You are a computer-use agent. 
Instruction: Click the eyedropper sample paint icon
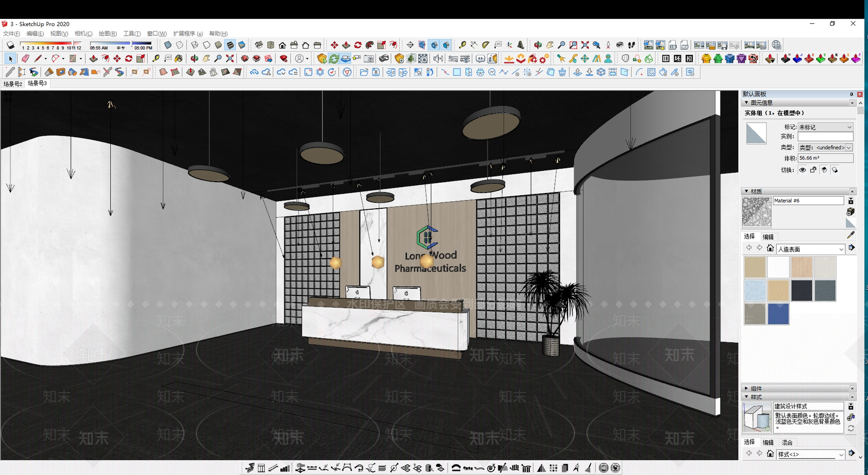851,235
